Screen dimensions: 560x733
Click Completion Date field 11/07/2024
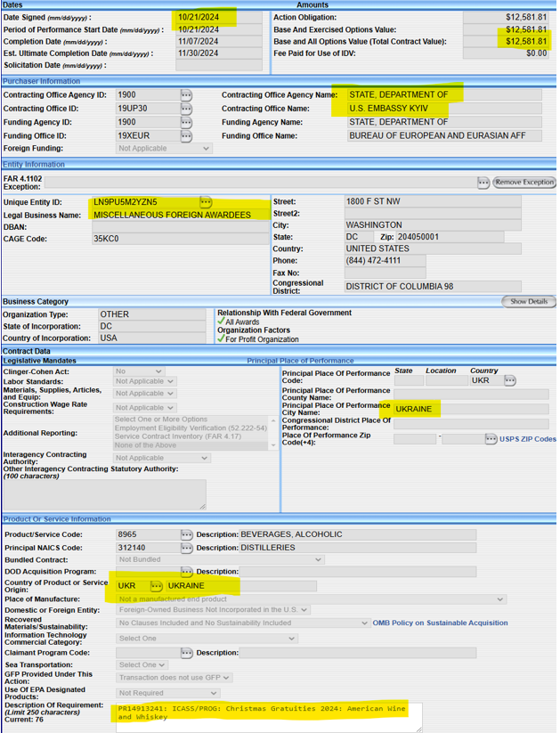point(219,42)
